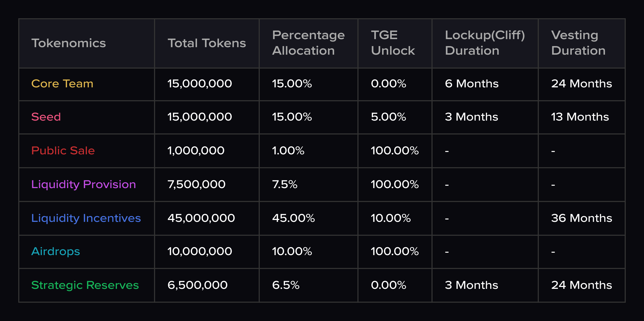Click the Airdrops row label
Image resolution: width=644 pixels, height=321 pixels.
click(x=56, y=251)
